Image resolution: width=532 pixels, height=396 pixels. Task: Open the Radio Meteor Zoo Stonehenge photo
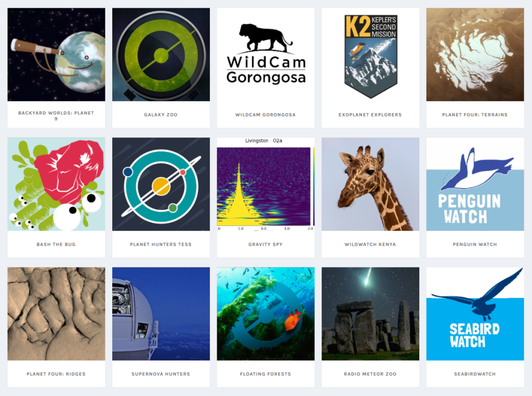pos(370,314)
